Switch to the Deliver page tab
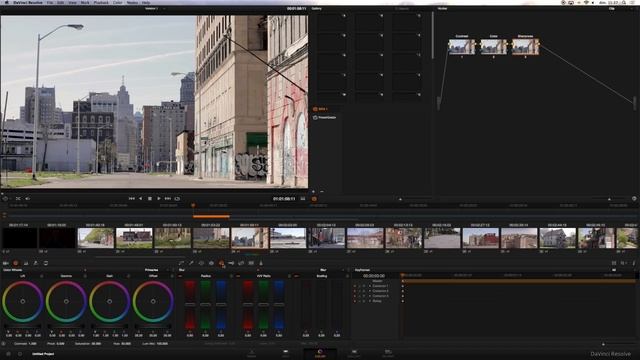The height and width of the screenshot is (360, 640). pos(388,353)
